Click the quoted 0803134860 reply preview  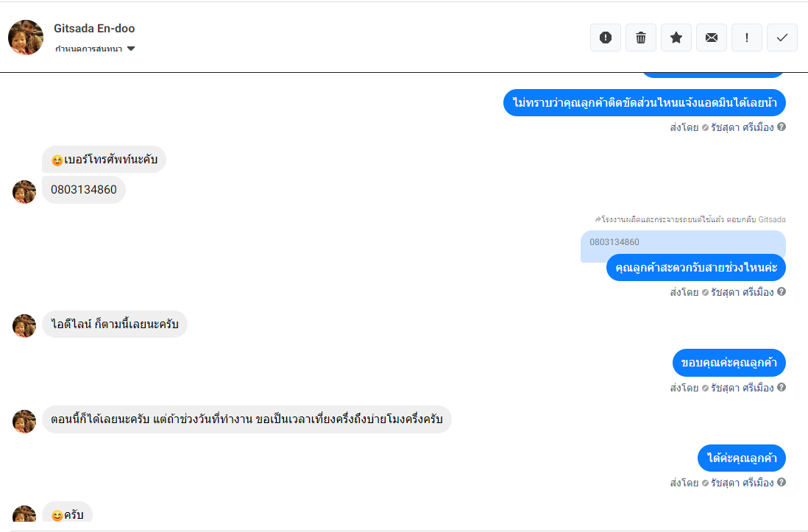point(682,244)
